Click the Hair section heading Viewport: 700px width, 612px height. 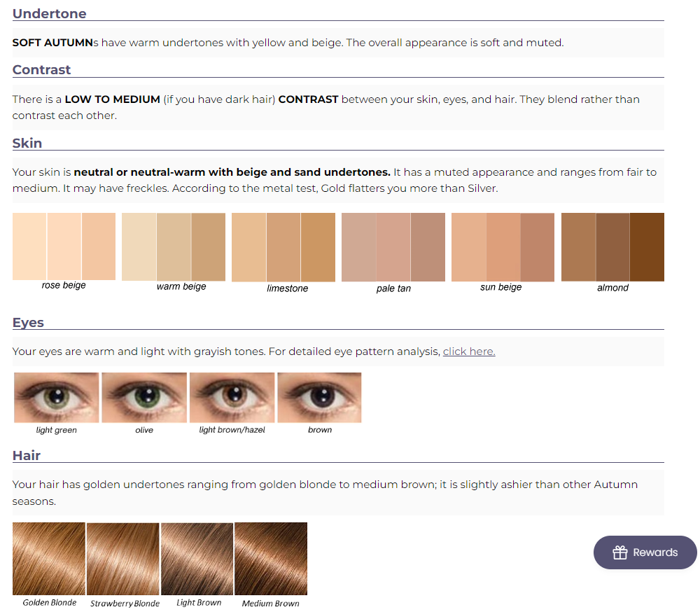(27, 455)
